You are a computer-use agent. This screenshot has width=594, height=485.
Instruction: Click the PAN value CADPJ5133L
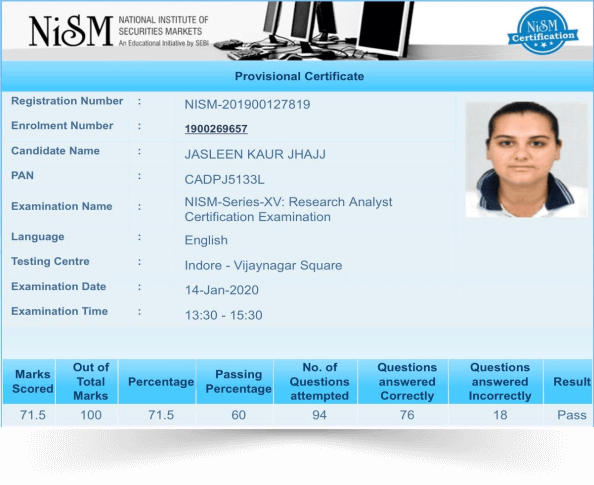point(224,179)
